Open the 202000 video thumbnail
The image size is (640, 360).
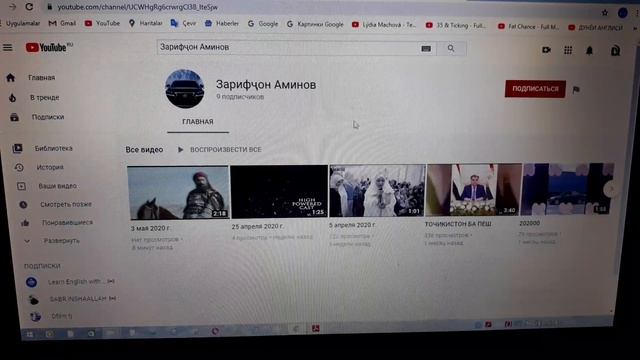tap(568, 189)
